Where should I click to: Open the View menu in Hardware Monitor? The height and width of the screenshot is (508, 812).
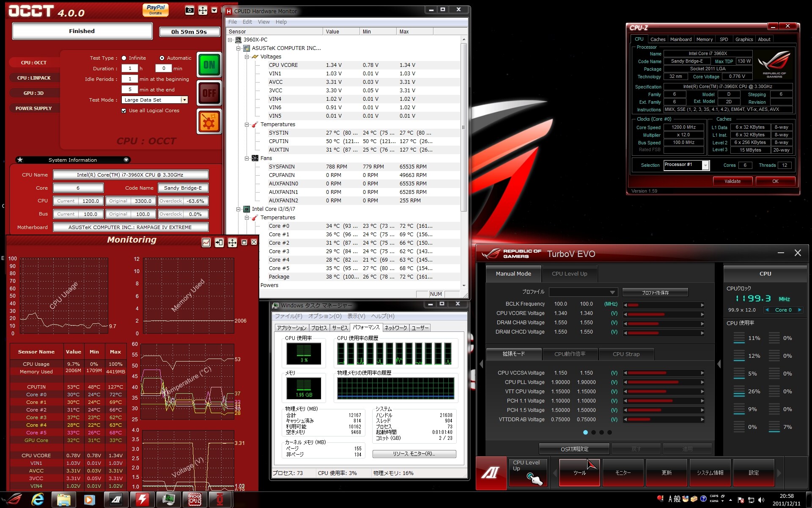pos(263,22)
